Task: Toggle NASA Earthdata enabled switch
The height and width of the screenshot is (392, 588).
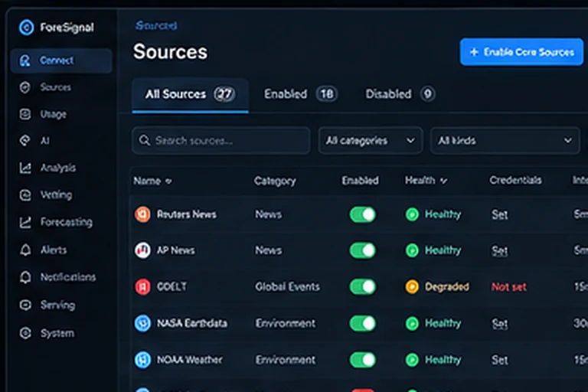Action: tap(363, 323)
